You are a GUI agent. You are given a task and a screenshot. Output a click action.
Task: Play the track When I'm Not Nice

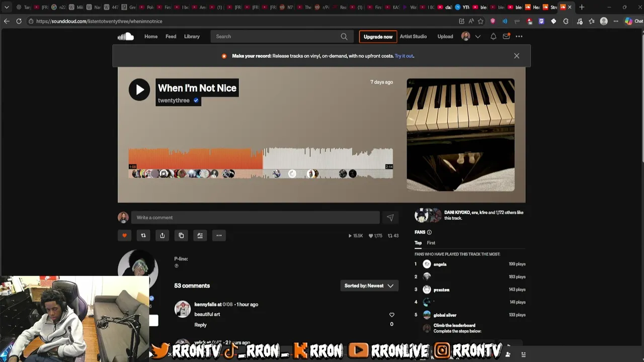coord(139,89)
